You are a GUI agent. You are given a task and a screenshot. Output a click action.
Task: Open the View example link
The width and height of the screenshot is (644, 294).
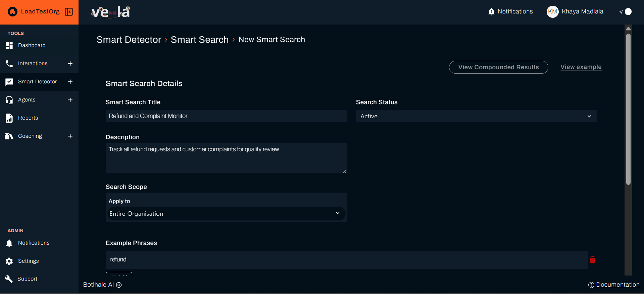(x=581, y=67)
